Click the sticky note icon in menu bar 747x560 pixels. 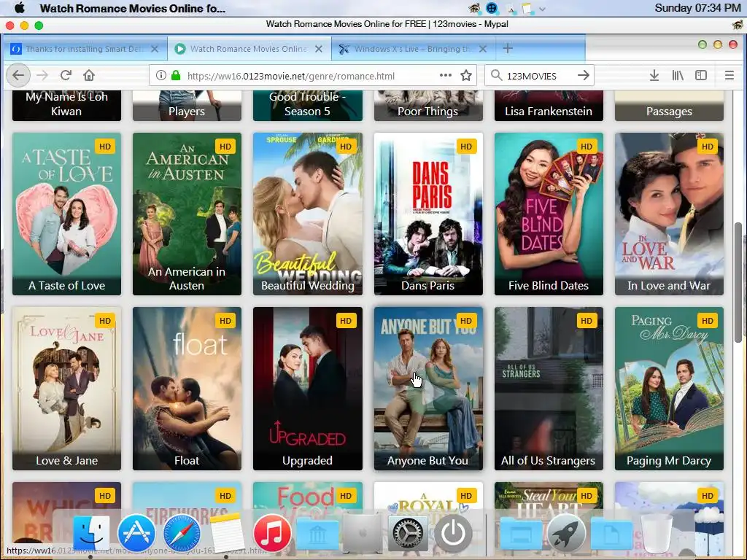(x=527, y=8)
